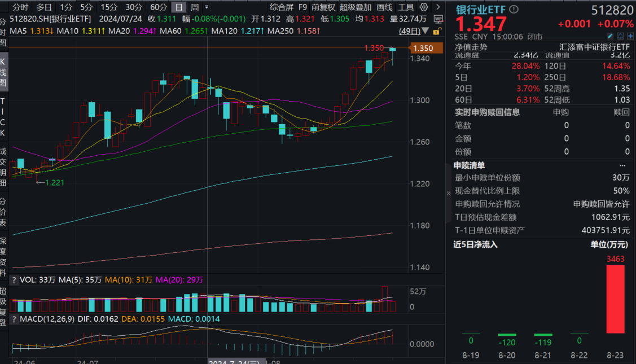Viewport: 636px width, 364px height.
Task: Click the 申购赎回皆允许 status value
Action: point(602,204)
